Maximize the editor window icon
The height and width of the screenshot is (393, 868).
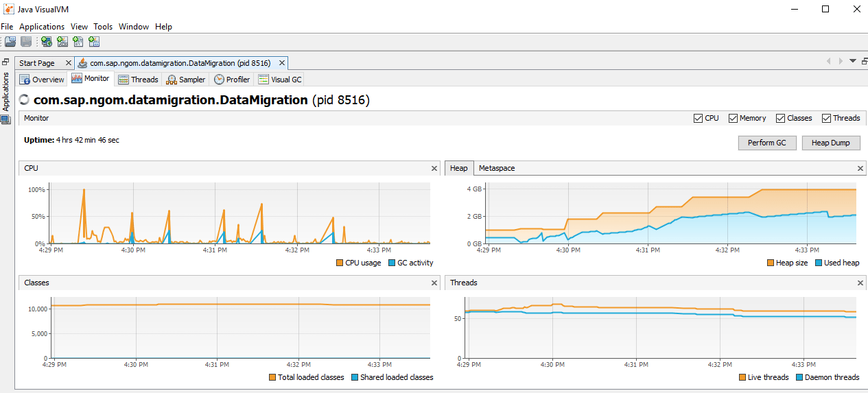tap(863, 60)
